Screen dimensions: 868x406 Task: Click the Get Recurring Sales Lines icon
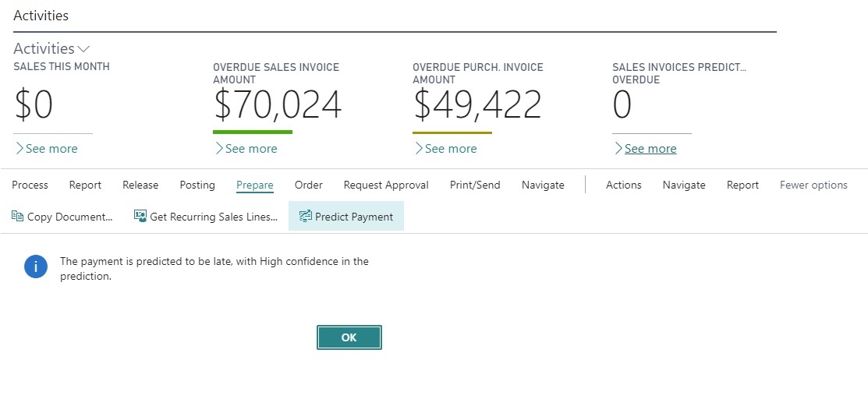point(140,217)
